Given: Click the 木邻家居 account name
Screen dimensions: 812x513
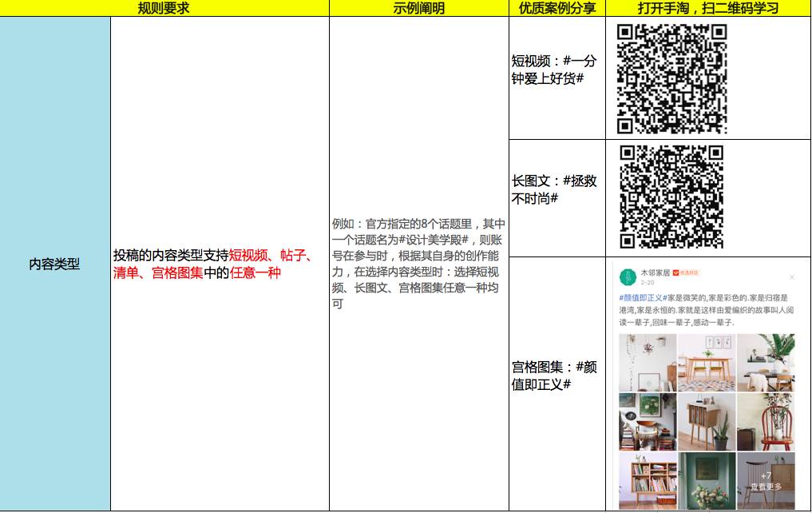Looking at the screenshot, I should [656, 272].
